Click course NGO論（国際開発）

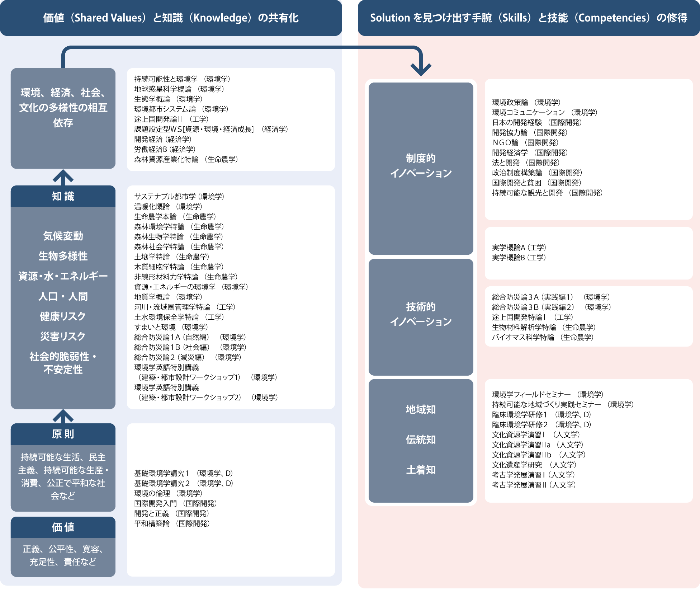coord(525,143)
